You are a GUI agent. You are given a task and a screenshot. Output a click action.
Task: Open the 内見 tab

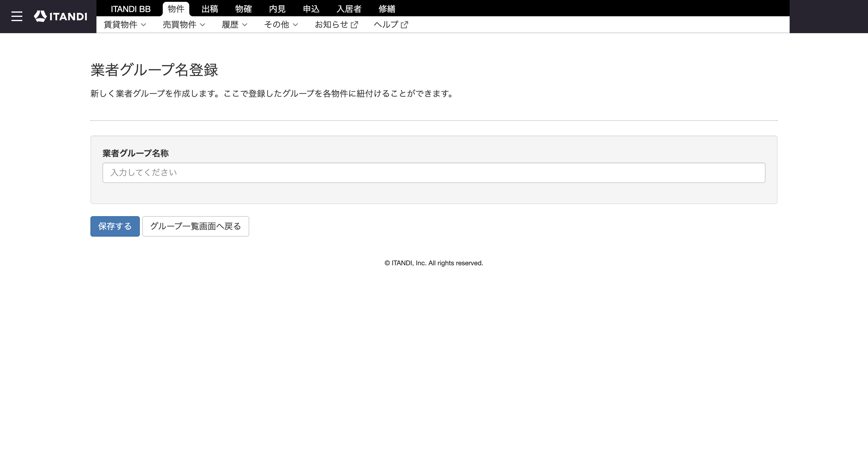point(277,9)
